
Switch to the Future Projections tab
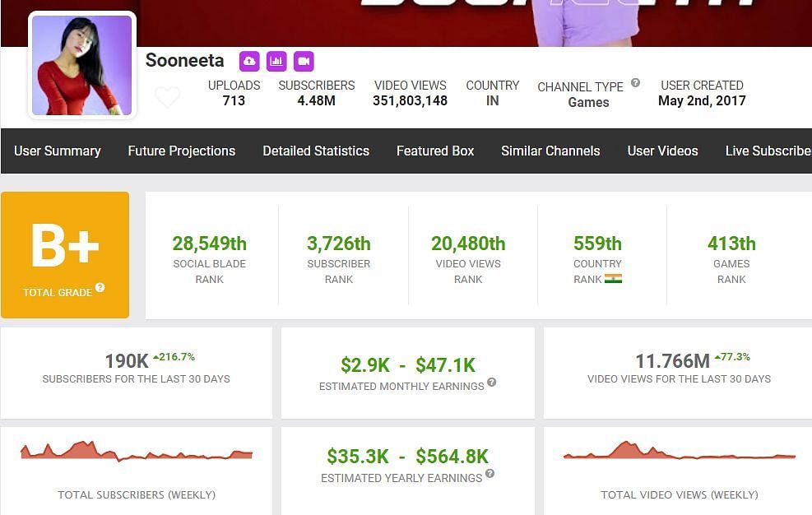(182, 151)
